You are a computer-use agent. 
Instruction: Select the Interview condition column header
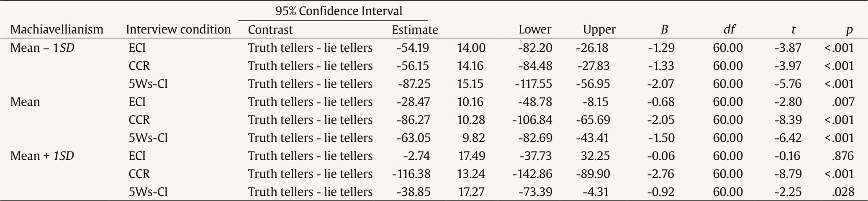point(178,30)
